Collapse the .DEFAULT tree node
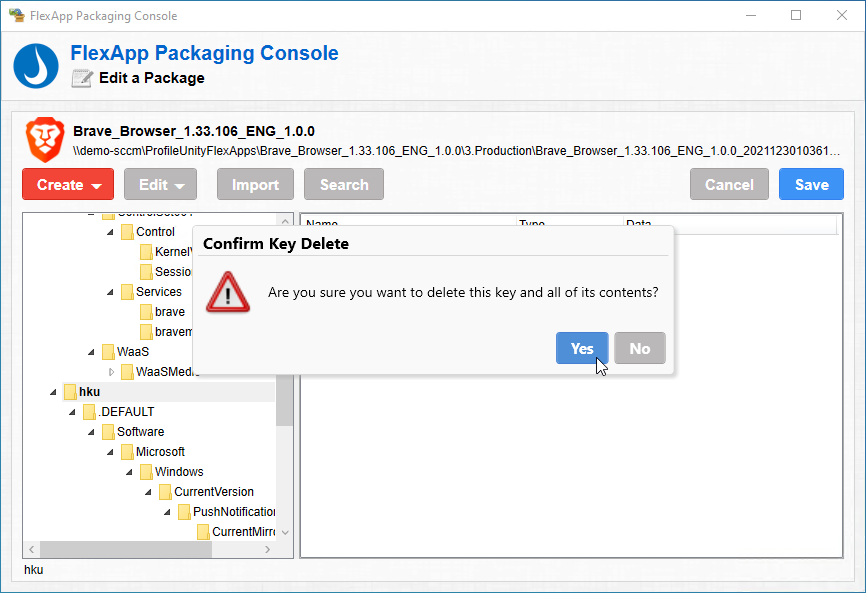866x593 pixels. (x=72, y=412)
